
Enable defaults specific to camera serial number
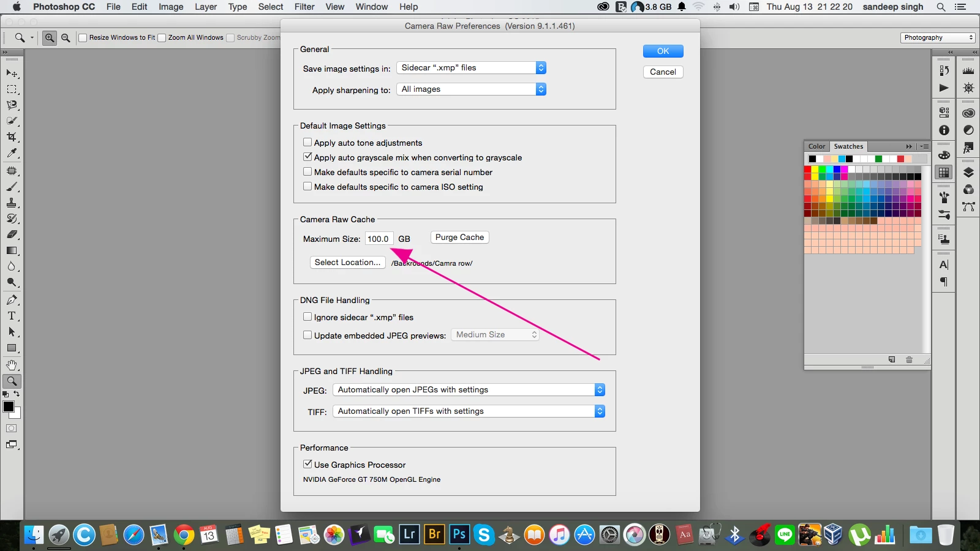307,171
